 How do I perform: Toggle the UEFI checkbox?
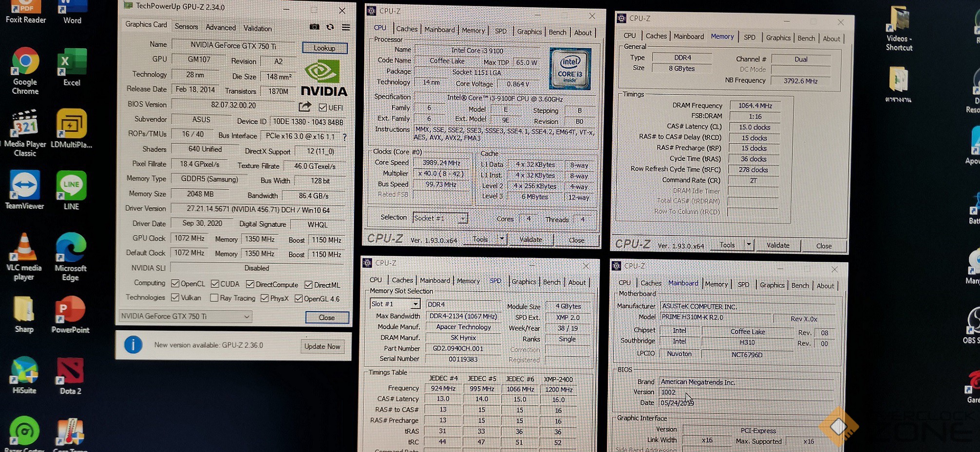(x=322, y=107)
